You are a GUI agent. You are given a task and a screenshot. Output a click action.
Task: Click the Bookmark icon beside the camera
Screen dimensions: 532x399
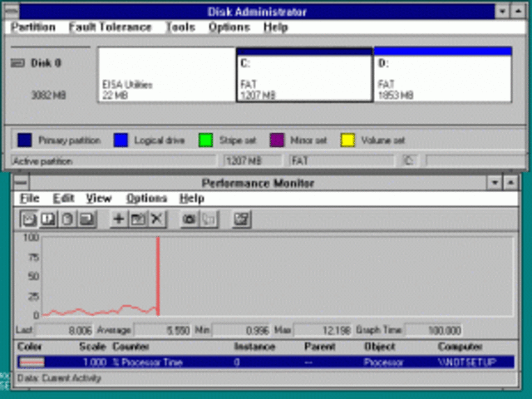(209, 219)
